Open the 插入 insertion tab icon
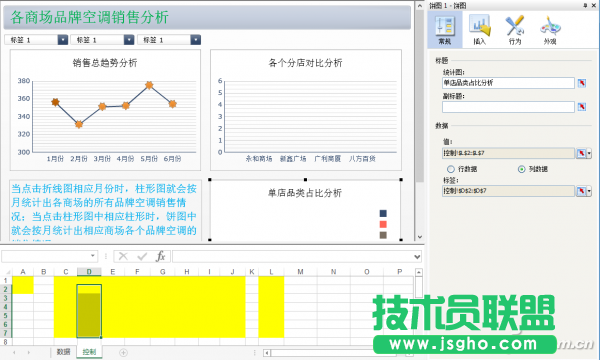600x360 pixels. 479,30
